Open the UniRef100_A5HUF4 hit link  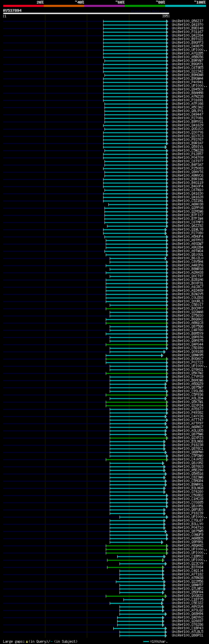point(187,236)
